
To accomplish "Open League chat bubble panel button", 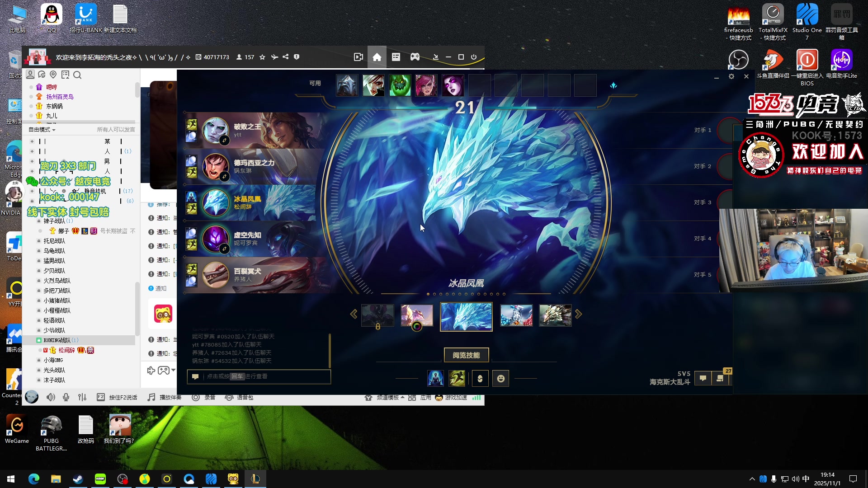I will 703,378.
